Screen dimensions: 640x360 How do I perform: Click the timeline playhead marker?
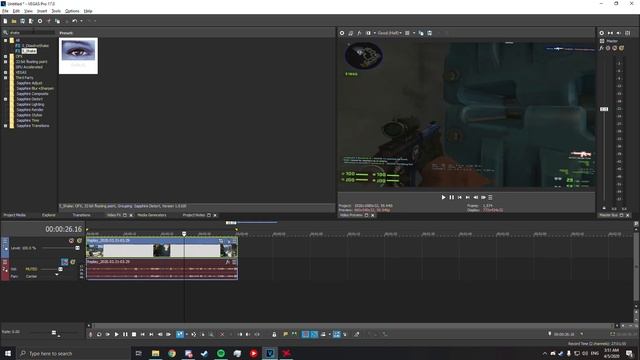coord(184,234)
